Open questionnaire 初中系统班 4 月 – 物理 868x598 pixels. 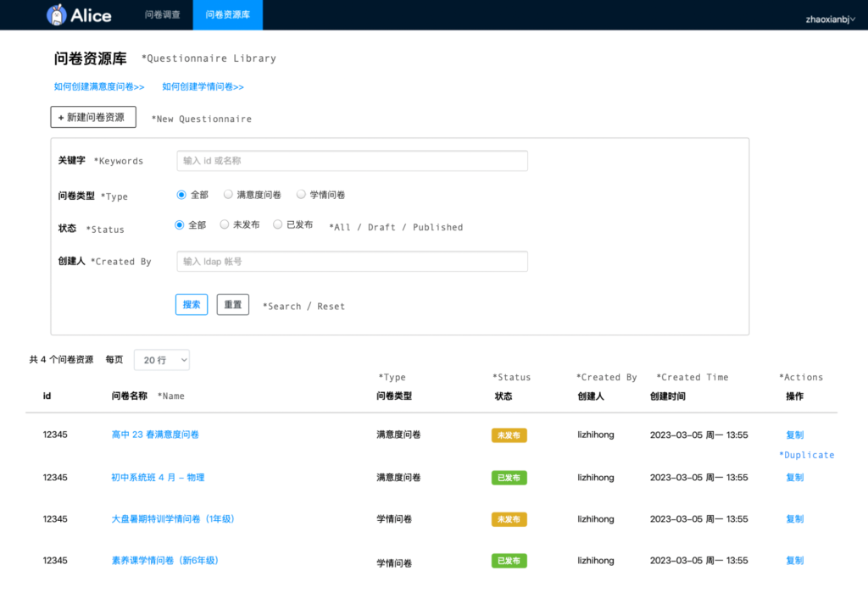(158, 478)
